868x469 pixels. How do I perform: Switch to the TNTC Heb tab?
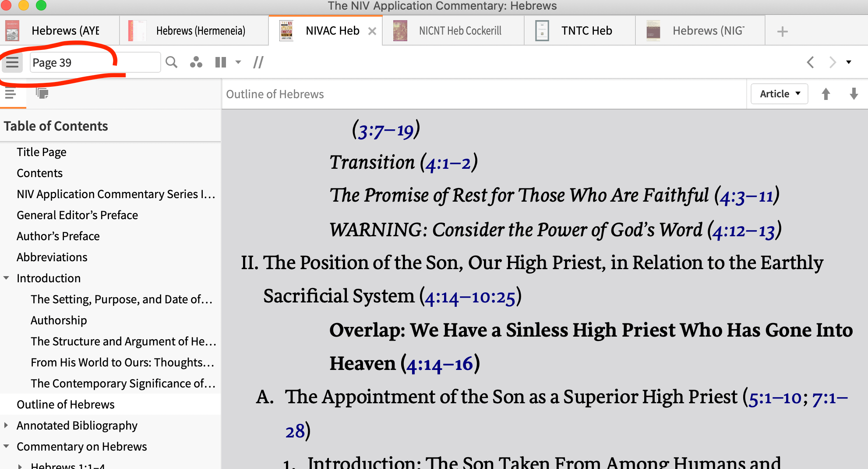coord(580,31)
